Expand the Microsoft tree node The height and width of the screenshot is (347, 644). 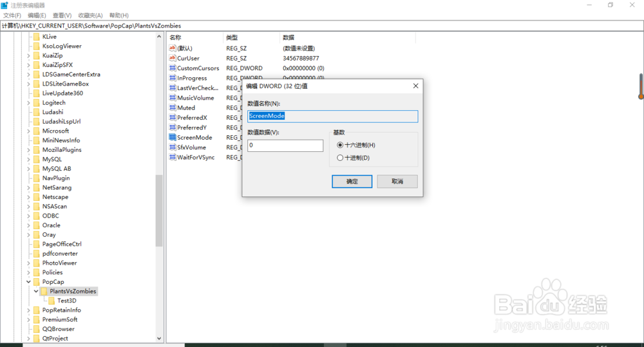coord(29,131)
